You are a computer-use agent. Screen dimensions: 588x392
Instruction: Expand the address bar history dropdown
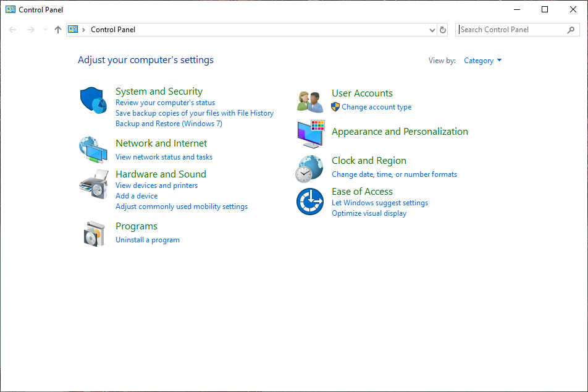pyautogui.click(x=432, y=30)
